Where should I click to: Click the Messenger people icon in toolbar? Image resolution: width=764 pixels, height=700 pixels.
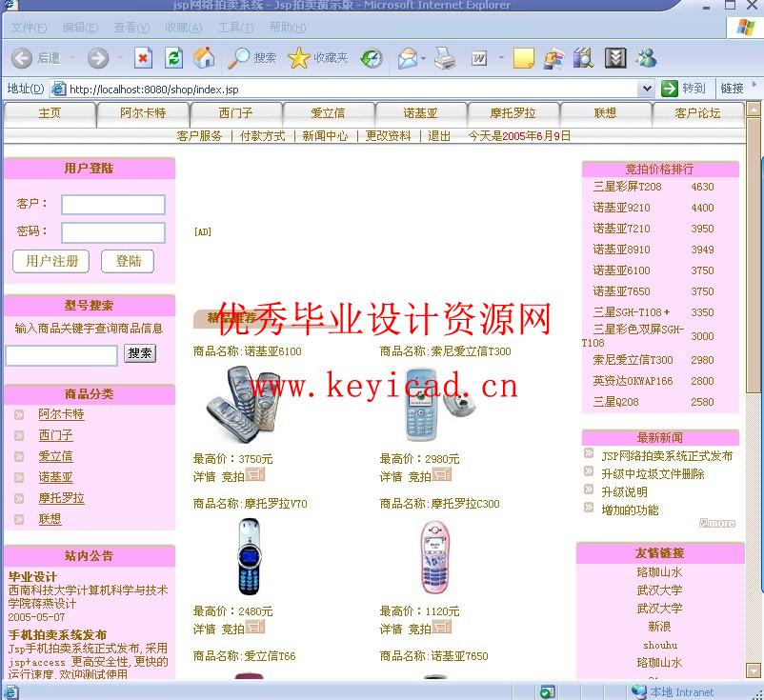point(646,58)
